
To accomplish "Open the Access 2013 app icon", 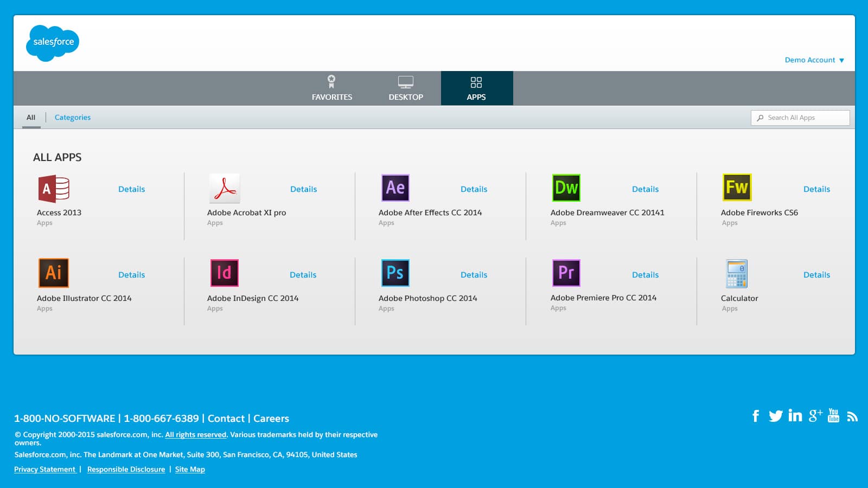I will pyautogui.click(x=54, y=189).
